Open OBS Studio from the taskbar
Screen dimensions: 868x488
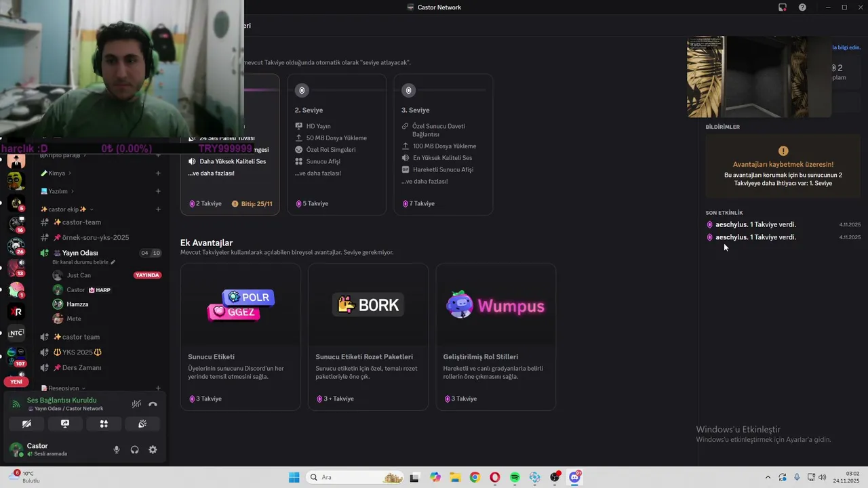555,477
